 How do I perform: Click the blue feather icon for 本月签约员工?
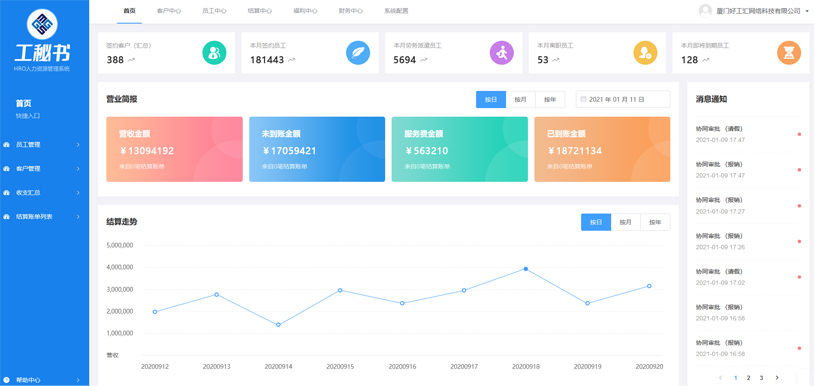[x=358, y=52]
